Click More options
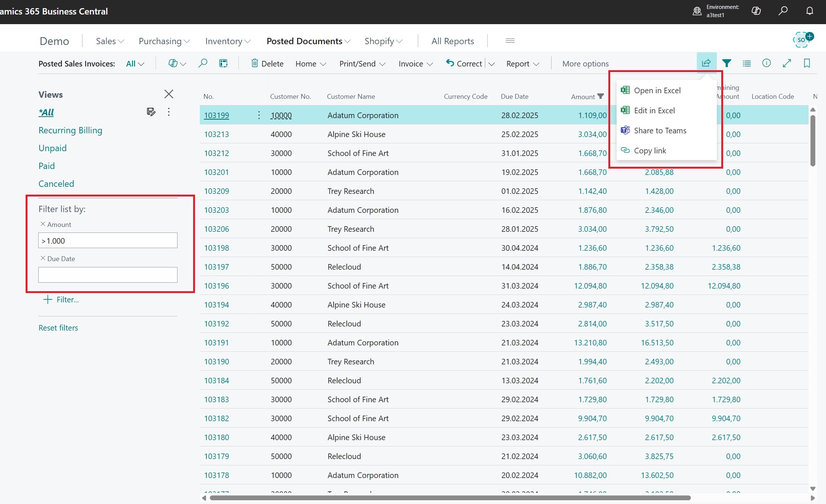The width and height of the screenshot is (826, 504). click(x=585, y=64)
